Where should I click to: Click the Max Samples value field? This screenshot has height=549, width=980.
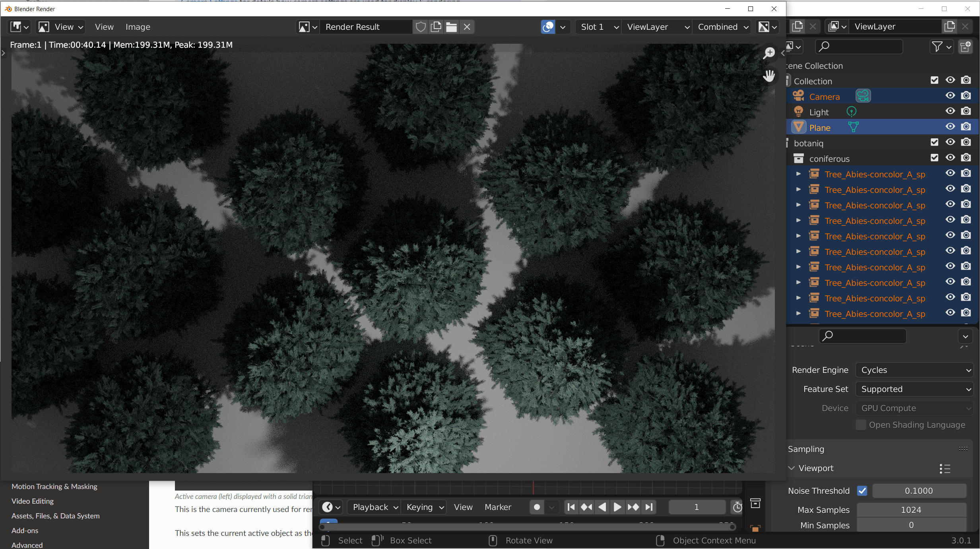[x=911, y=510]
